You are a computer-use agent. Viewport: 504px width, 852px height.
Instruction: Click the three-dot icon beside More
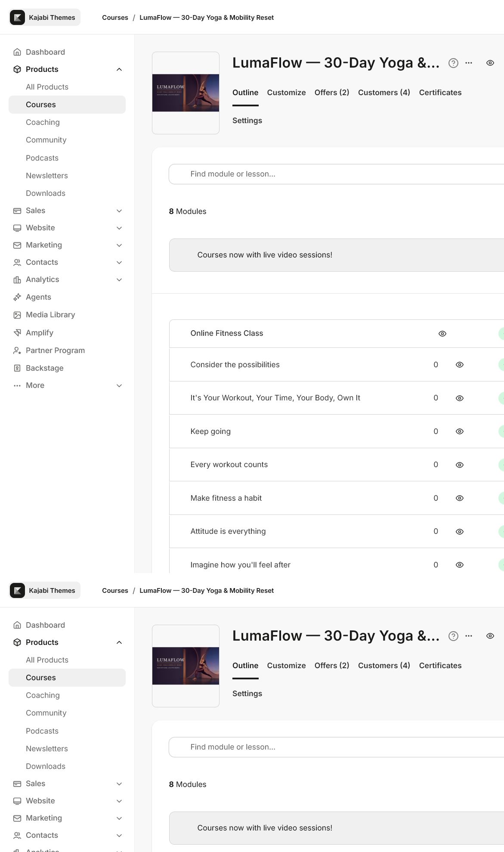[17, 385]
